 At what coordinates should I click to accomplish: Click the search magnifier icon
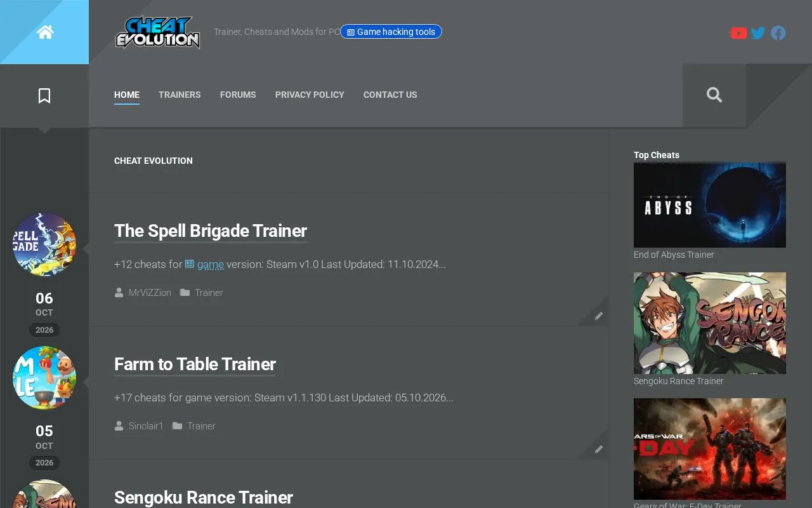click(714, 95)
